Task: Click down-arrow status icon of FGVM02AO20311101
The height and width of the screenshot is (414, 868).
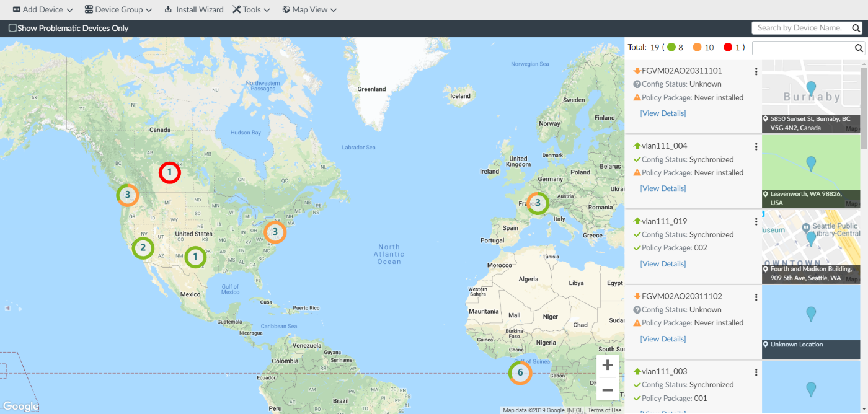Action: [x=637, y=71]
